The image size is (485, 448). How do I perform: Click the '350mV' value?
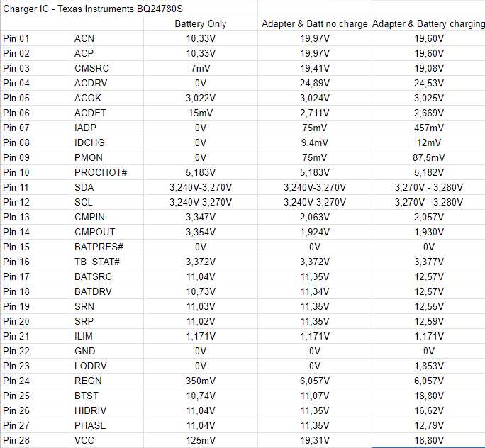tap(201, 380)
